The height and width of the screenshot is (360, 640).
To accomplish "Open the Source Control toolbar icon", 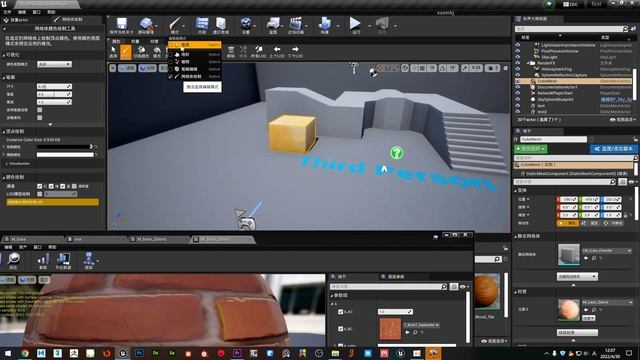I will pos(146,24).
